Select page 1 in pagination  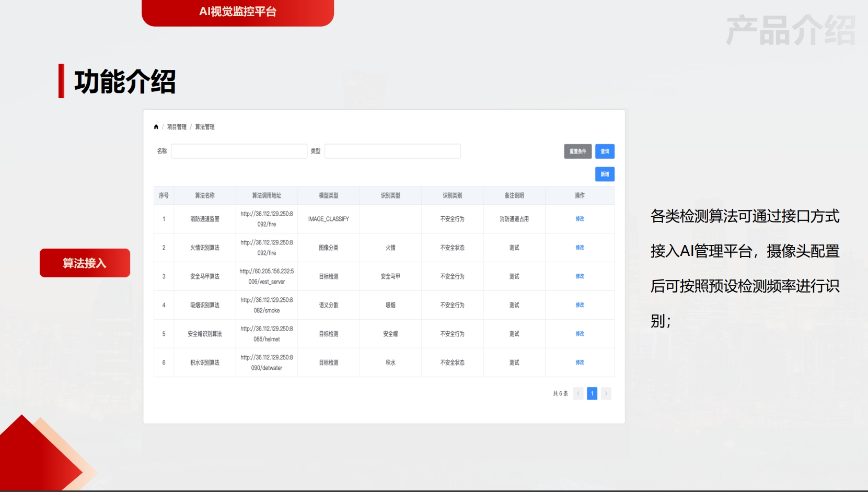pos(592,394)
